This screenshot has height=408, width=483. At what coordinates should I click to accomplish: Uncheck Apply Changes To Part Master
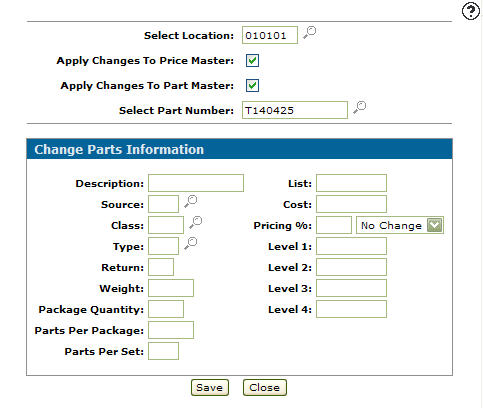[x=252, y=85]
